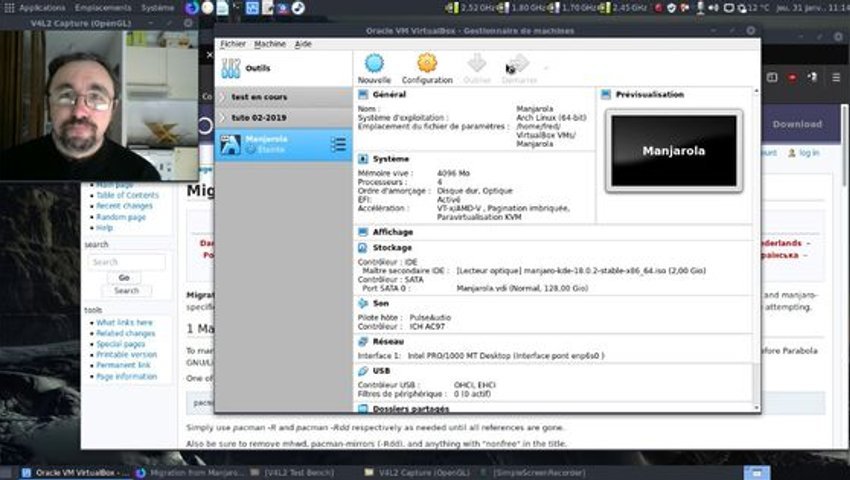Open 'Special pages' wiki link
Image resolution: width=850 pixels, height=480 pixels.
pos(120,344)
